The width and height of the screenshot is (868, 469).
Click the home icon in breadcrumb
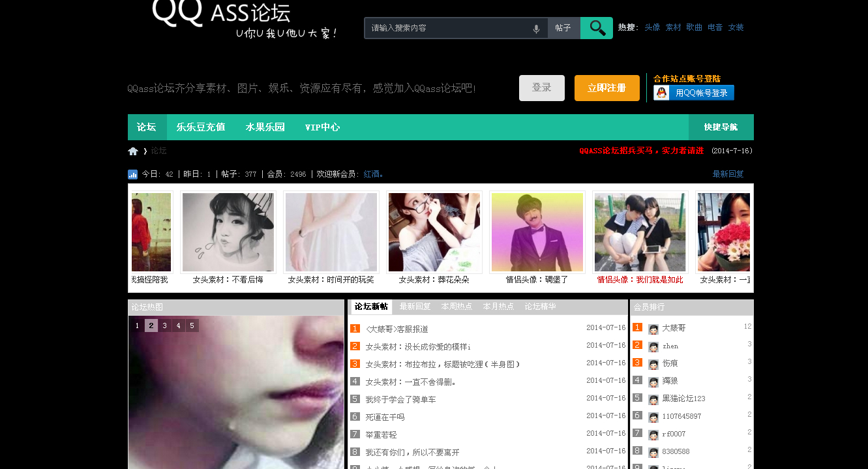pos(133,151)
